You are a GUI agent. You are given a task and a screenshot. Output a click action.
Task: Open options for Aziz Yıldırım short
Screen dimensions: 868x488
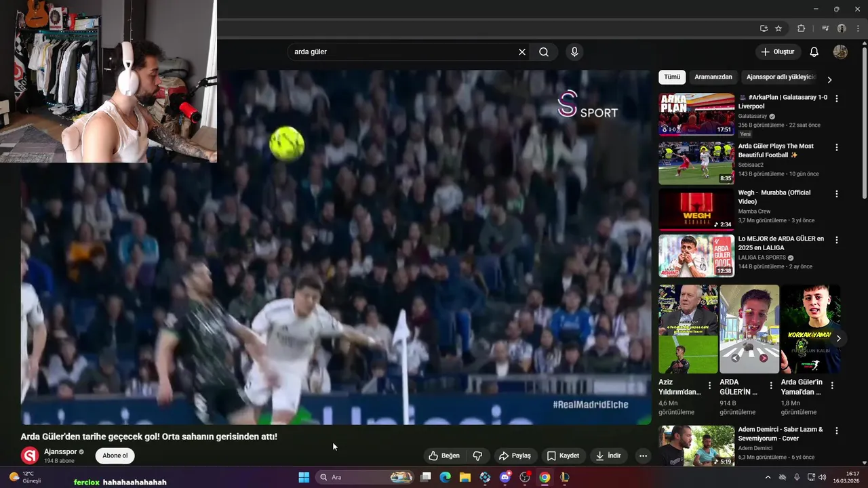tap(710, 386)
